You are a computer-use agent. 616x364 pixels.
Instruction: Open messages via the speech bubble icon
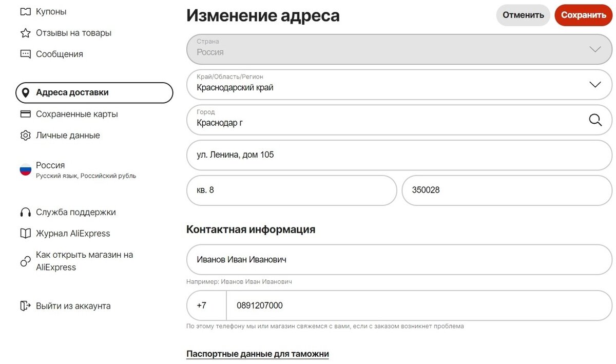coord(26,53)
